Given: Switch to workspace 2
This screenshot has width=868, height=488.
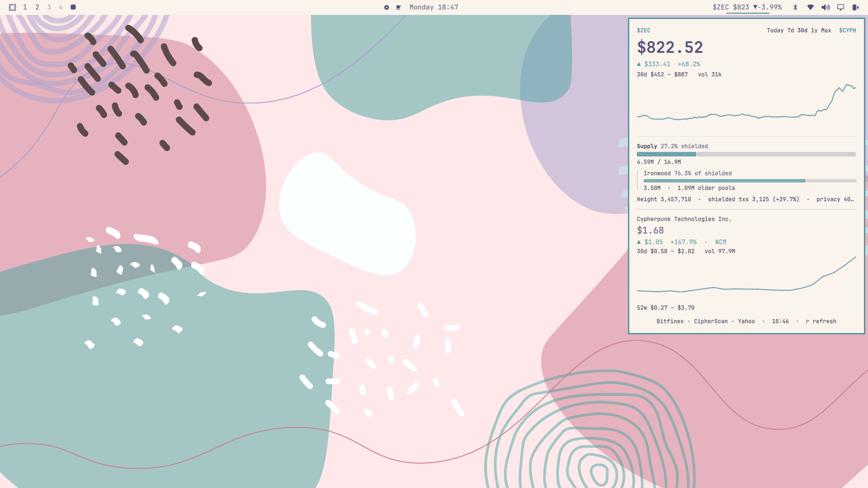Looking at the screenshot, I should point(37,7).
